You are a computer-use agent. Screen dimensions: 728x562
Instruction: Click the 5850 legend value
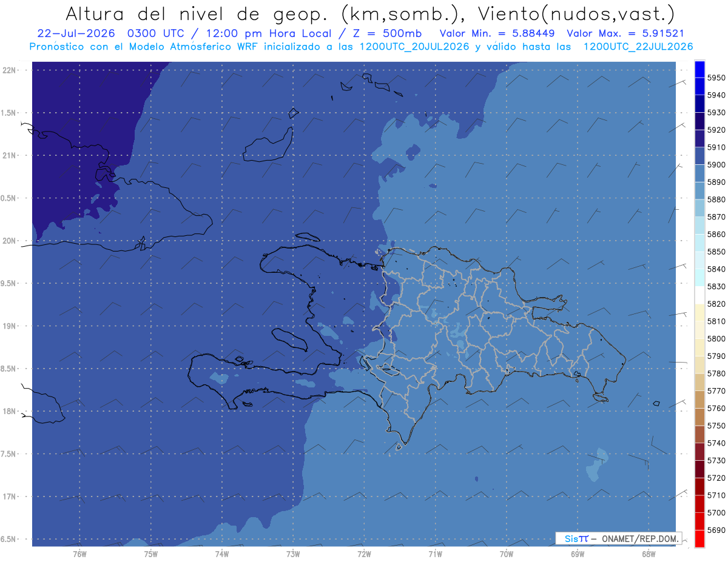click(716, 252)
